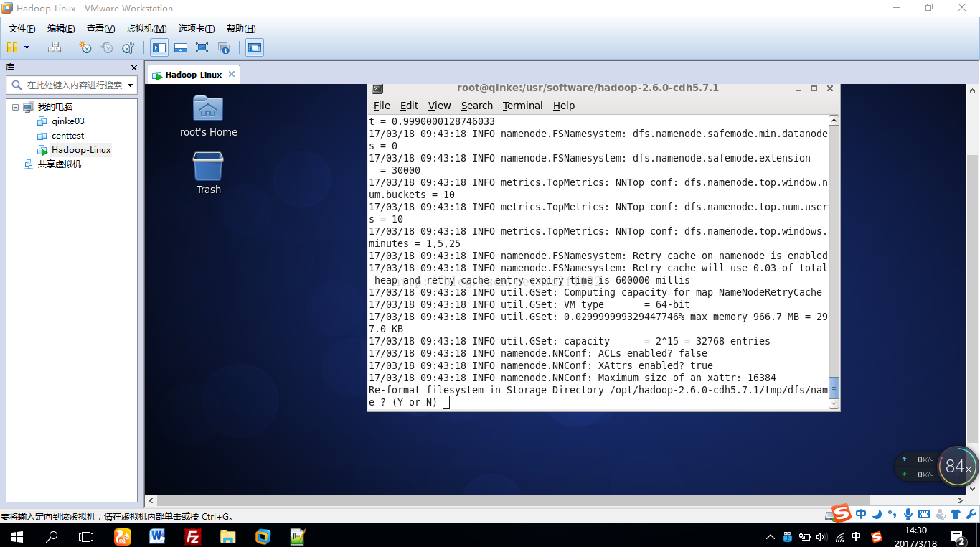Click the terminal window title bar icon
Screen dimensions: 980x547
pos(377,89)
